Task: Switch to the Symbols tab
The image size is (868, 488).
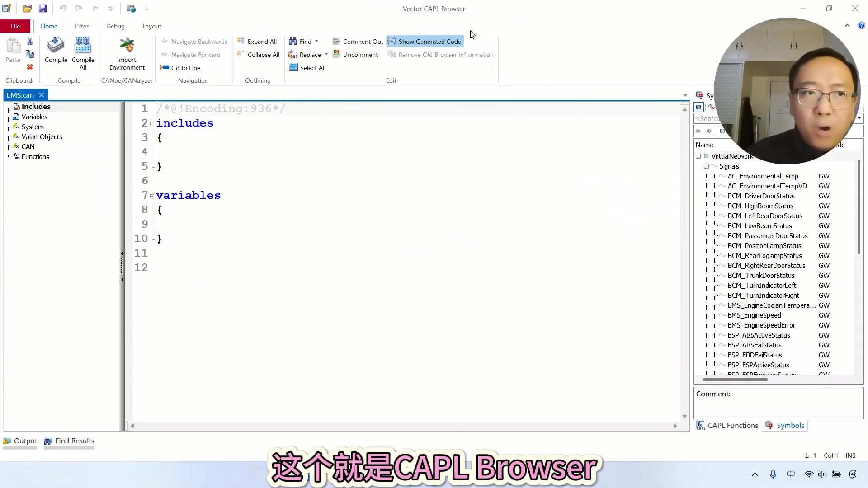Action: point(785,426)
